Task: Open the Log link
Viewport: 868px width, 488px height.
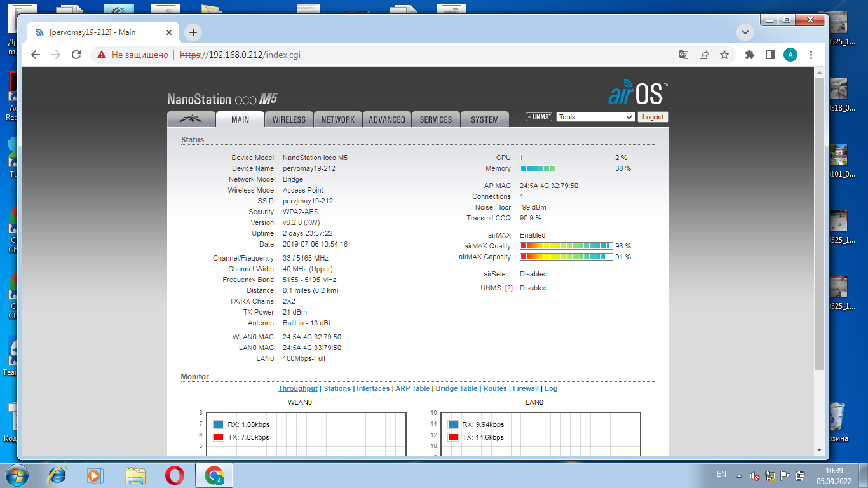Action: click(x=551, y=388)
